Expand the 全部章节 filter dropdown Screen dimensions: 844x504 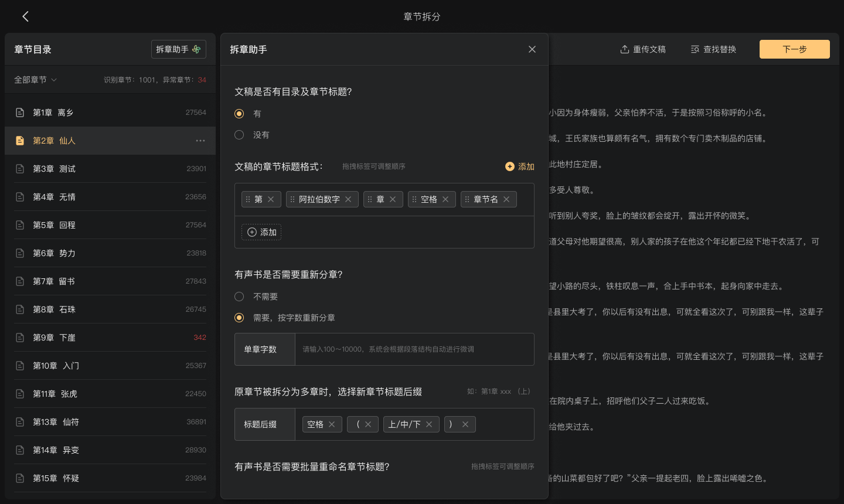point(35,80)
